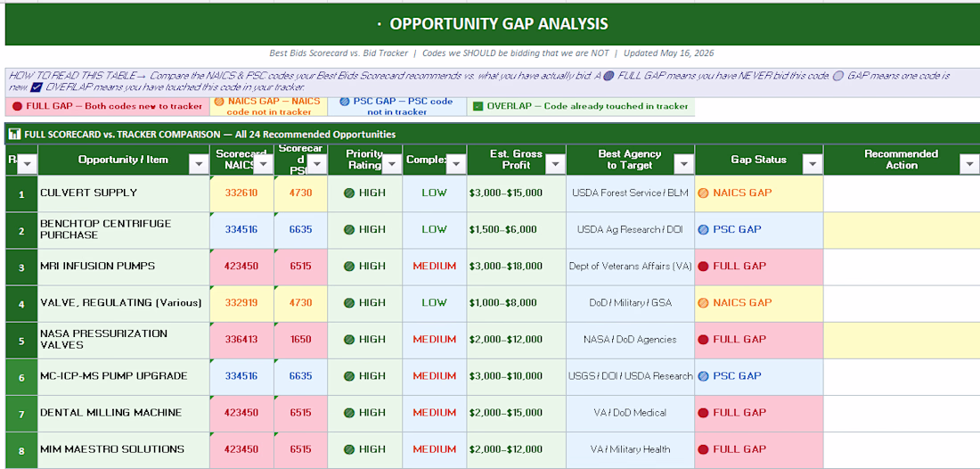Select the CULVERT SUPPLY cell
This screenshot has width=980, height=469.
[124, 193]
